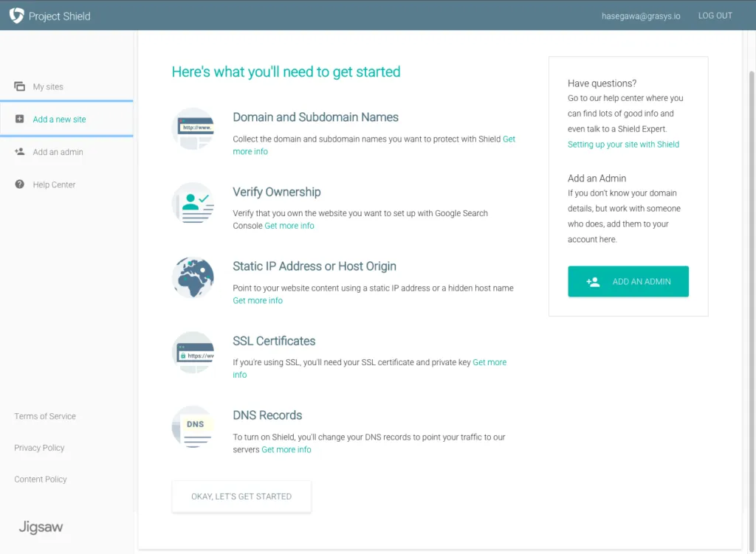
Task: Open the Content Policy link
Action: click(x=41, y=479)
